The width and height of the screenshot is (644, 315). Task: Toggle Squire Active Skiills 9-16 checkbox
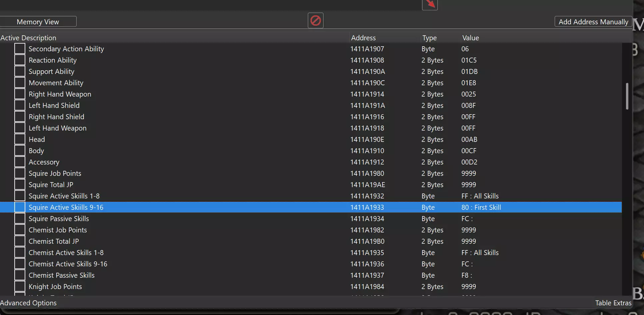(x=20, y=207)
